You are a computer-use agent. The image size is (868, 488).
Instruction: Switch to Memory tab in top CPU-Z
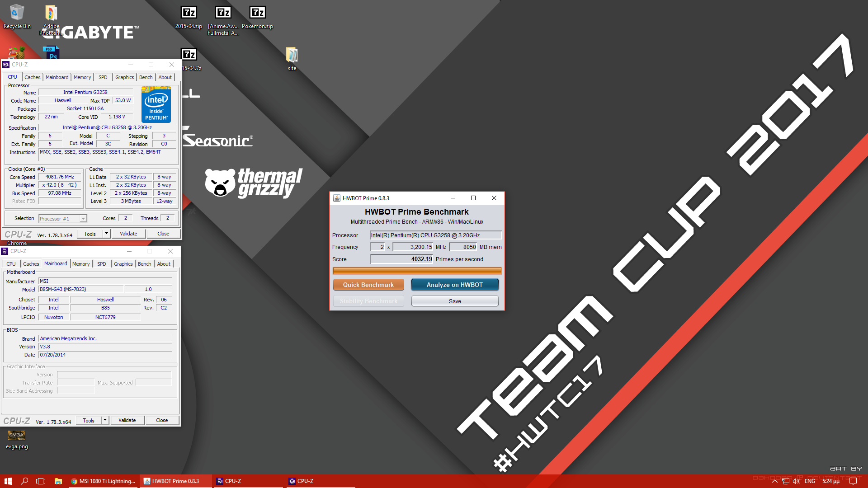(x=82, y=77)
